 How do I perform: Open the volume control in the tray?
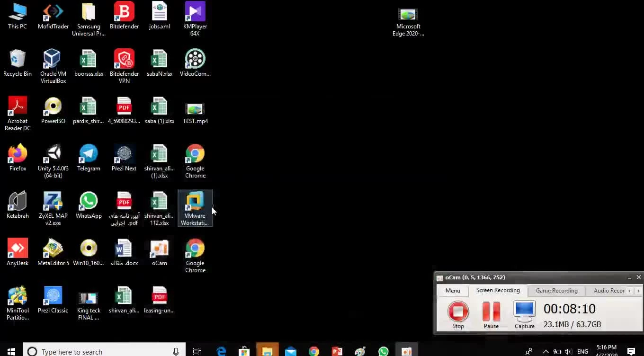click(x=568, y=352)
